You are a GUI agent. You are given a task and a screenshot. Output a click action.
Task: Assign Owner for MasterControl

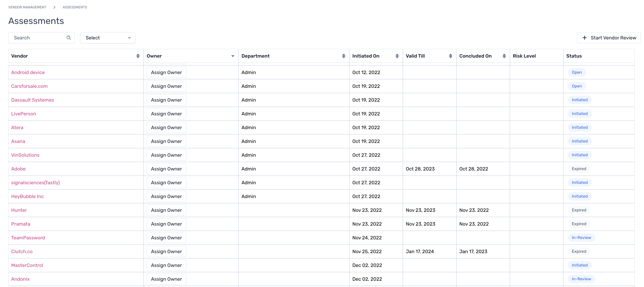[166, 265]
